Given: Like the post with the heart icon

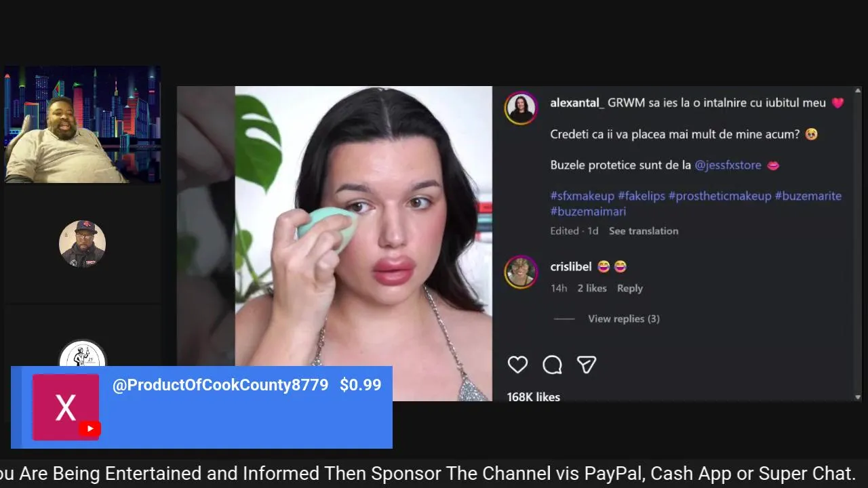Looking at the screenshot, I should coord(517,365).
